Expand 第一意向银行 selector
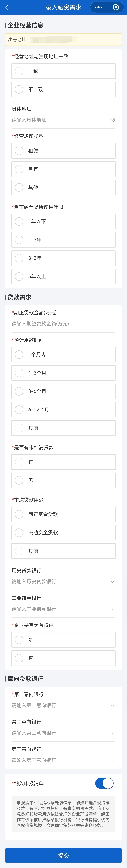Viewport: 127px width, 868px height. click(63, 705)
